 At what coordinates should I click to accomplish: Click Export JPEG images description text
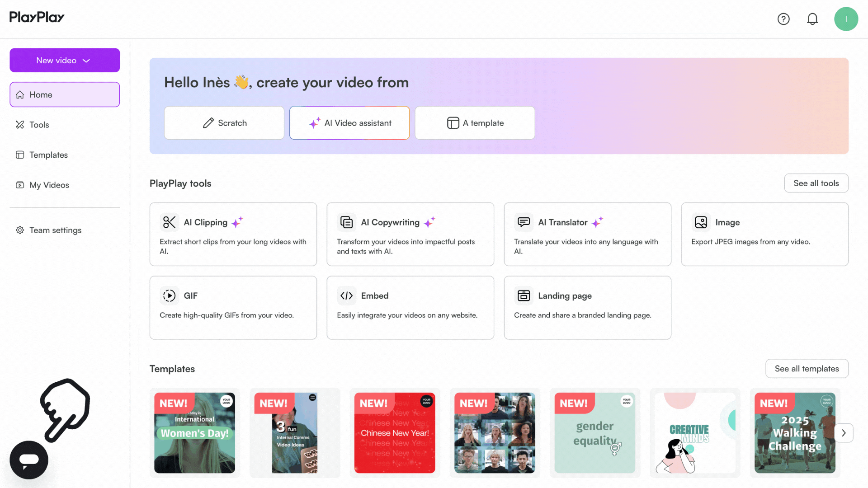coord(750,242)
